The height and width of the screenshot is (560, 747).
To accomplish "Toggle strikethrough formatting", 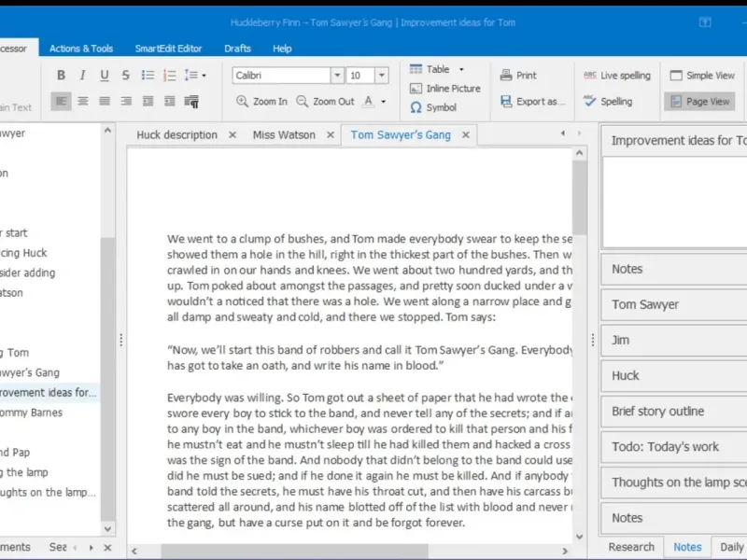I will pyautogui.click(x=126, y=76).
